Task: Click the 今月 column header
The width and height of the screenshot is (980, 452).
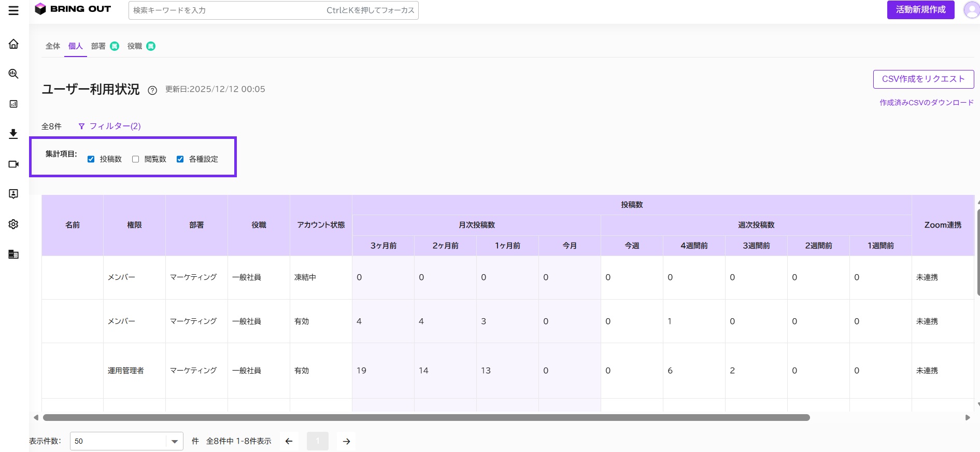Action: click(x=570, y=246)
